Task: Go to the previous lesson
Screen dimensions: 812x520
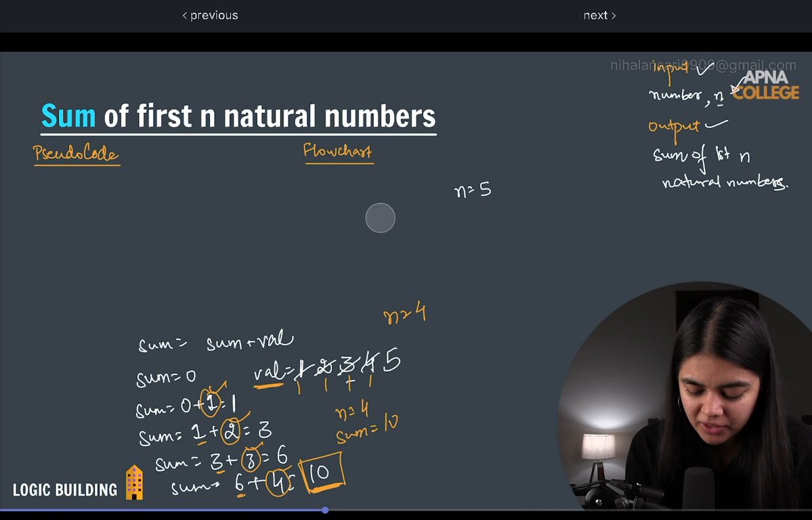Action: [210, 16]
